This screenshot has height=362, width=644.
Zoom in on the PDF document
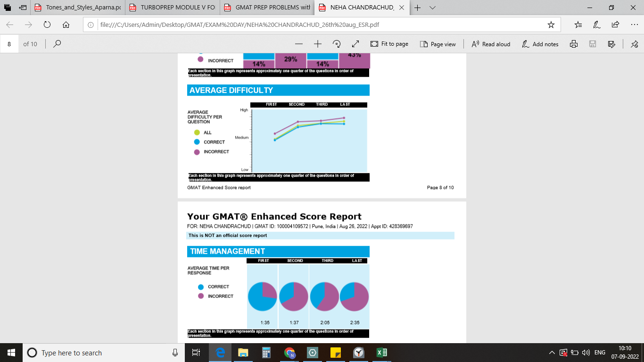[x=317, y=44]
